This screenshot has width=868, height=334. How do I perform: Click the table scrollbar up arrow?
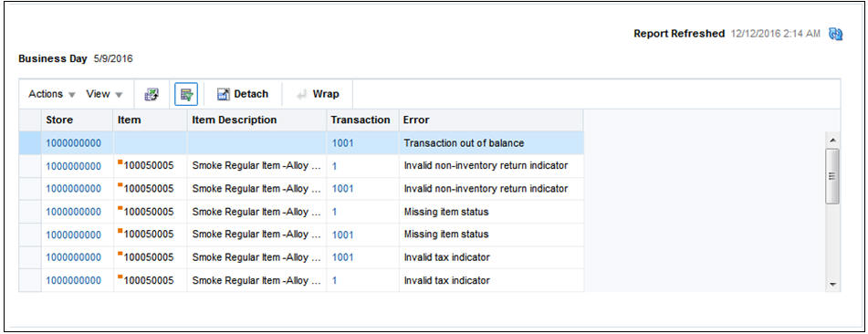(x=832, y=140)
